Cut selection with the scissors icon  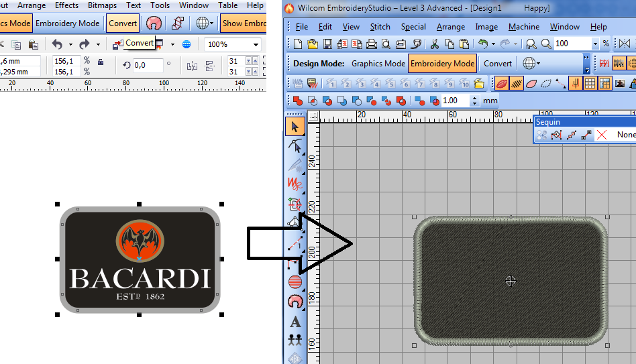point(435,44)
